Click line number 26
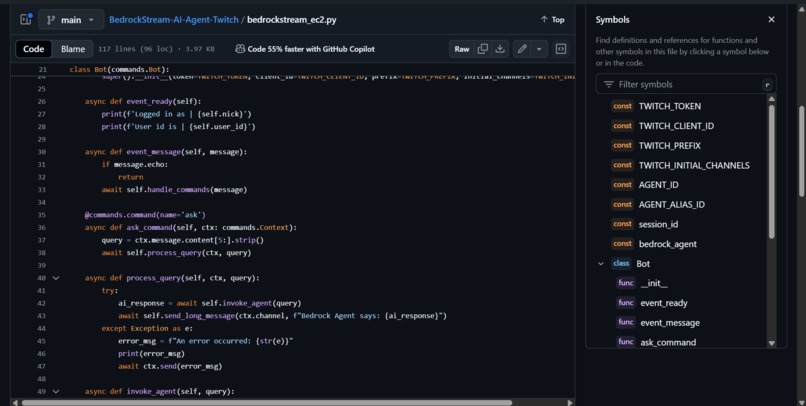Image resolution: width=806 pixels, height=406 pixels. pos(41,102)
